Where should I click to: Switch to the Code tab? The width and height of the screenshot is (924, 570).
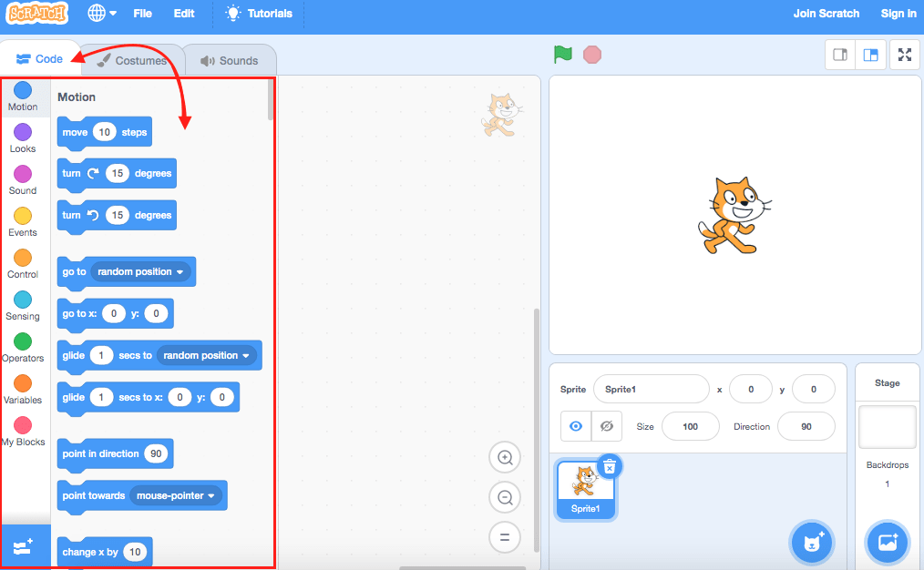tap(39, 59)
